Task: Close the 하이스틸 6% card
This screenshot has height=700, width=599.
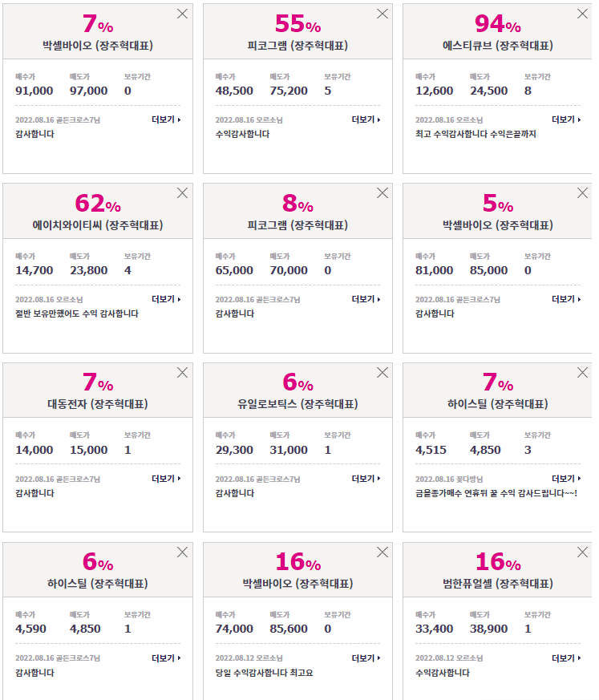Action: click(x=182, y=552)
